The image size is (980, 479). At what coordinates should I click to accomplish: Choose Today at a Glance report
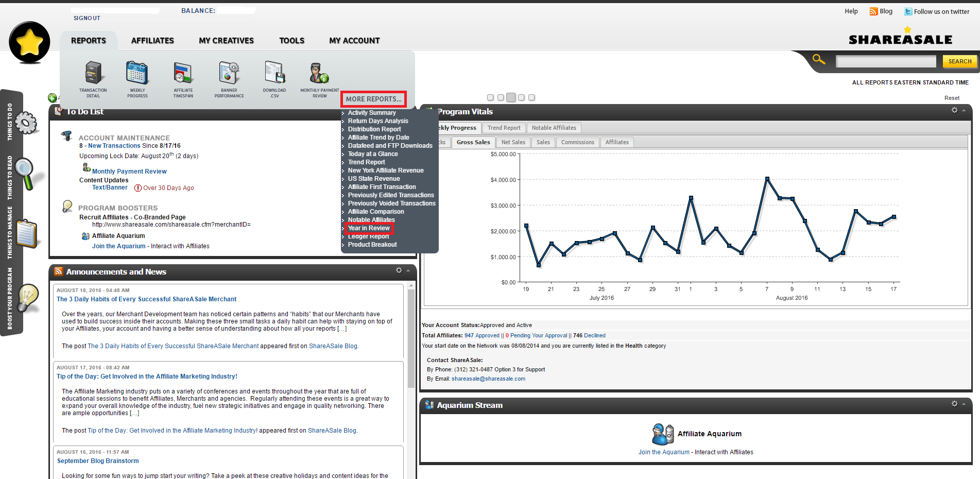tap(373, 154)
